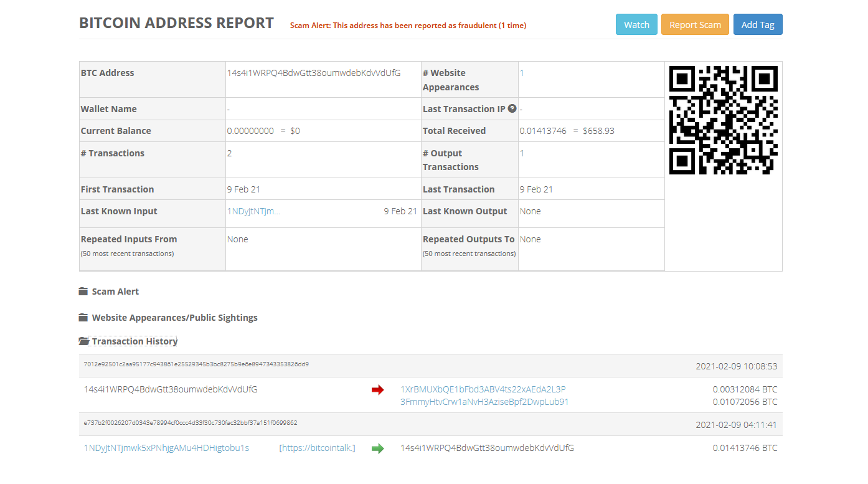
Task: Open Last Known Input address 1NDyJtNTjm...
Action: [253, 211]
